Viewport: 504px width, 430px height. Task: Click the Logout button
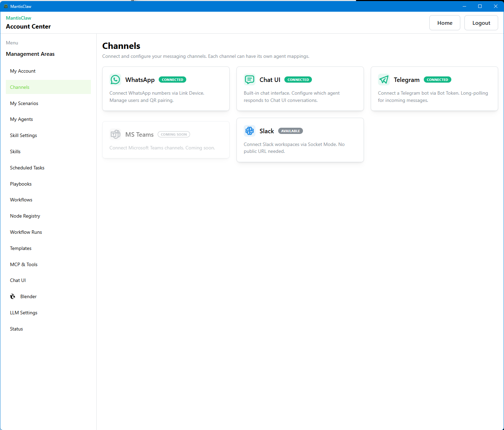[x=481, y=23]
